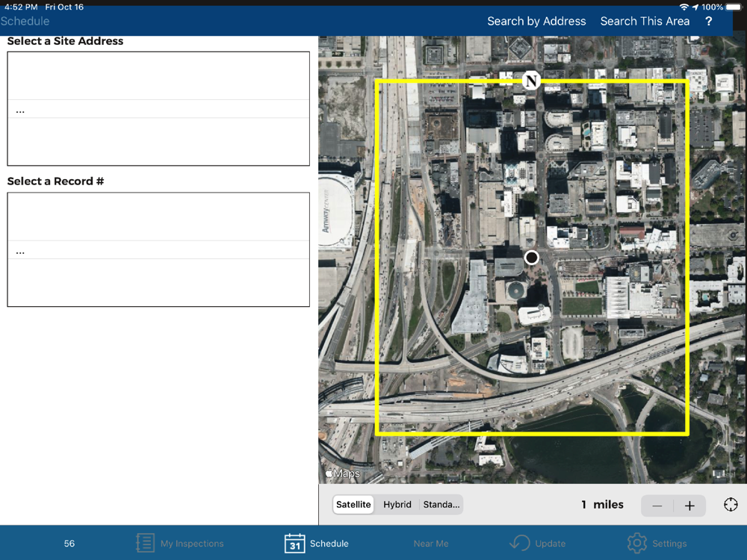The width and height of the screenshot is (747, 560).
Task: Tap the North compass icon on map
Action: (x=531, y=81)
